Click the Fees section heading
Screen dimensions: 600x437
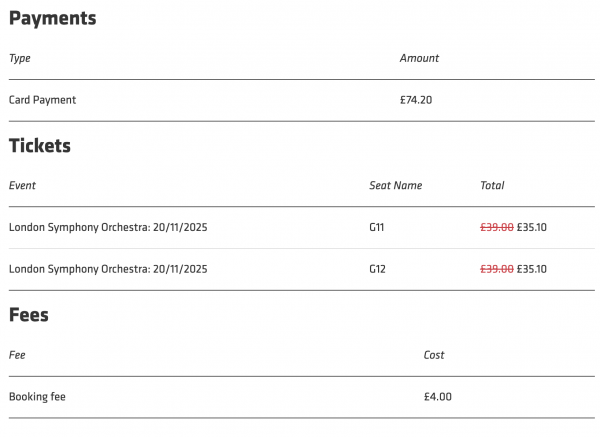[x=29, y=315]
